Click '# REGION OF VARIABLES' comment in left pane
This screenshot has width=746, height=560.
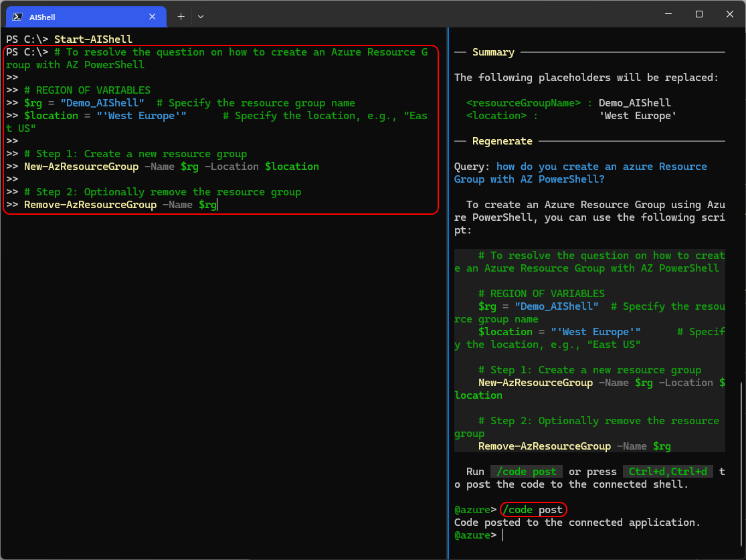coord(87,90)
